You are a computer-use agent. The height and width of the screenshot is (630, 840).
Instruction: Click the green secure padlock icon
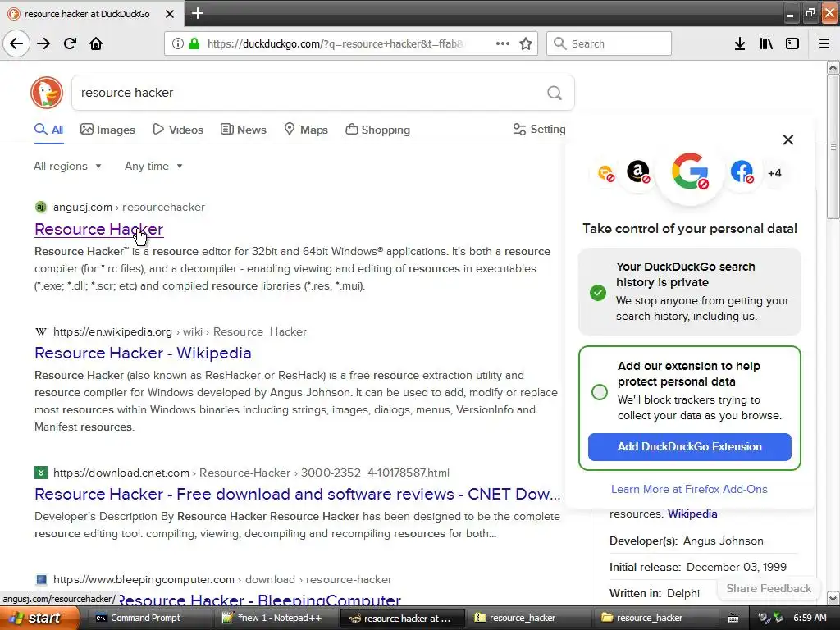194,43
